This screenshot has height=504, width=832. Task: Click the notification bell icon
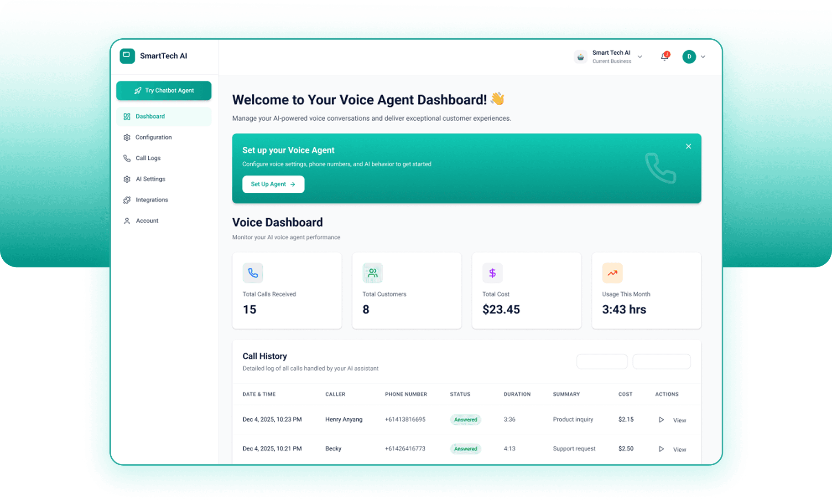665,57
